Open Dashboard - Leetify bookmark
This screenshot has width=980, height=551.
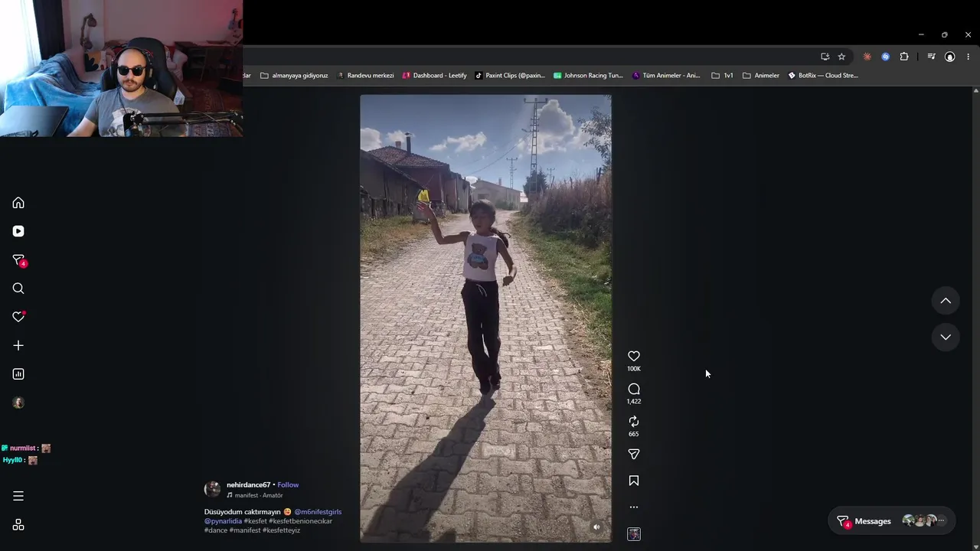[x=434, y=76]
